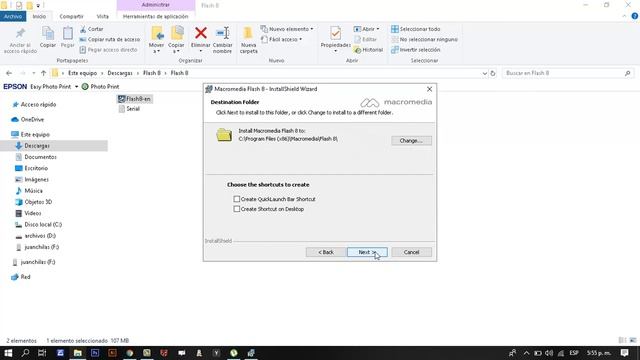640x360 pixels.
Task: Click the Photo Print button
Action: 100,87
